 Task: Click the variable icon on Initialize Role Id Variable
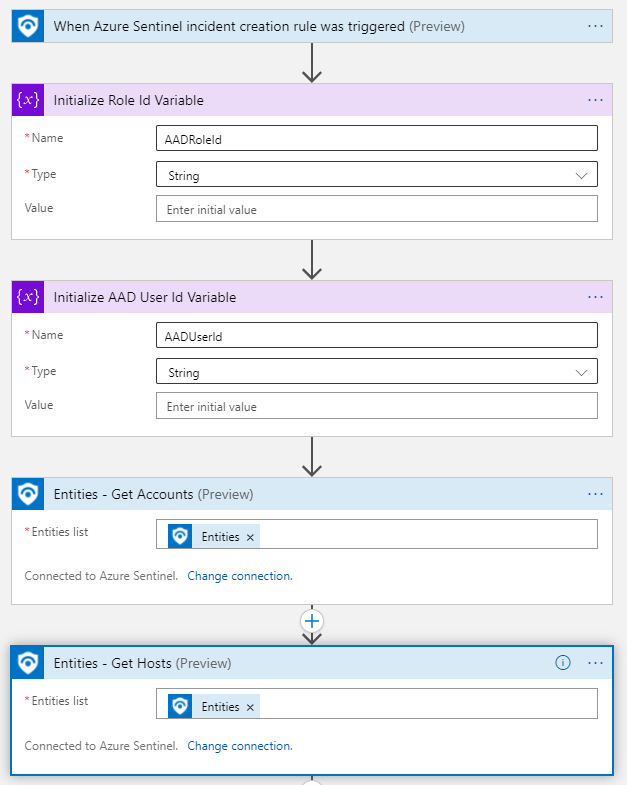point(27,100)
